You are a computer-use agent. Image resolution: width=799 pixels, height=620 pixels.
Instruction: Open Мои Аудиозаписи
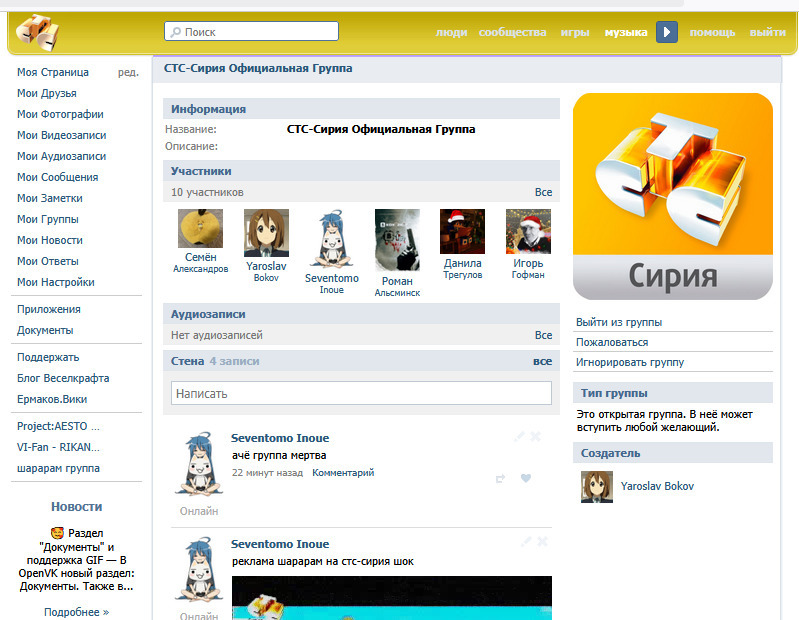[62, 156]
